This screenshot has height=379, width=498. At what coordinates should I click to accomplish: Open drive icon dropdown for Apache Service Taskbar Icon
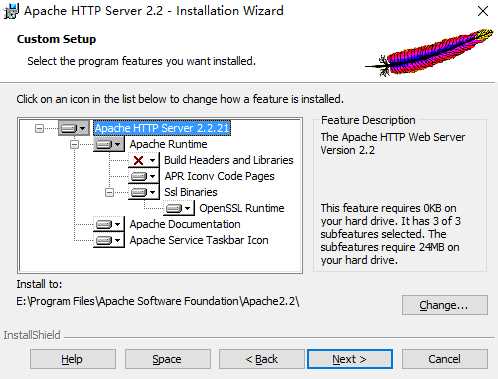coord(109,240)
